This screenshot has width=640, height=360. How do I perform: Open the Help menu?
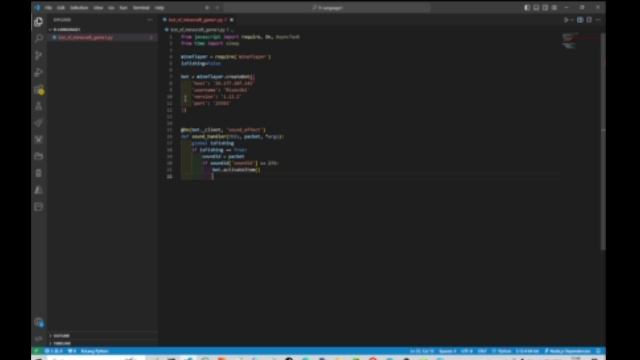pos(159,8)
